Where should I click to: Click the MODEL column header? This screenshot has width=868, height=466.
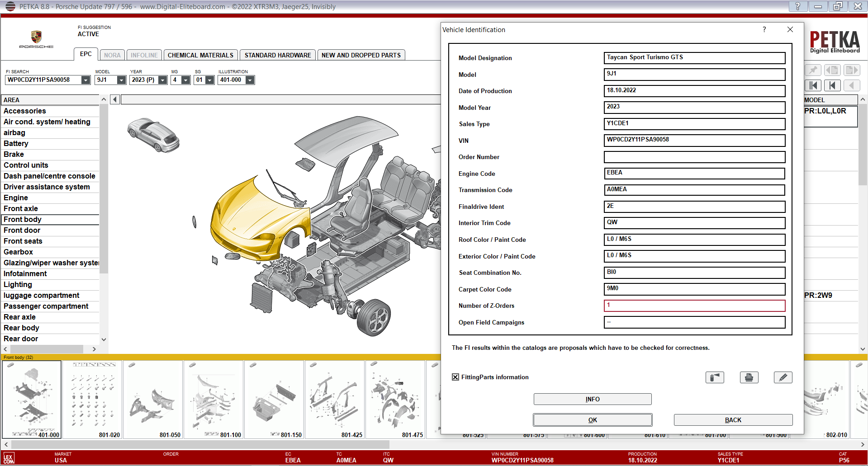click(x=830, y=100)
